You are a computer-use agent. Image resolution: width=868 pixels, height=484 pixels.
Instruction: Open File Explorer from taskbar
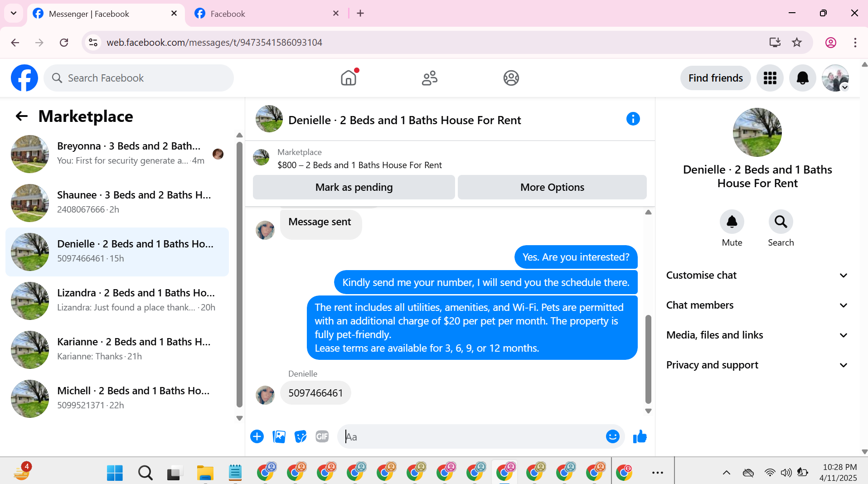click(205, 473)
